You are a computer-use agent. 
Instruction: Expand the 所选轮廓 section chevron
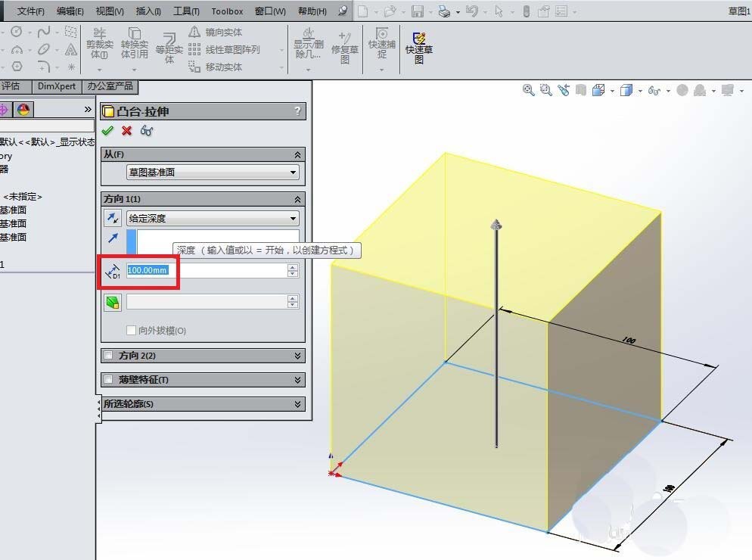coord(297,404)
